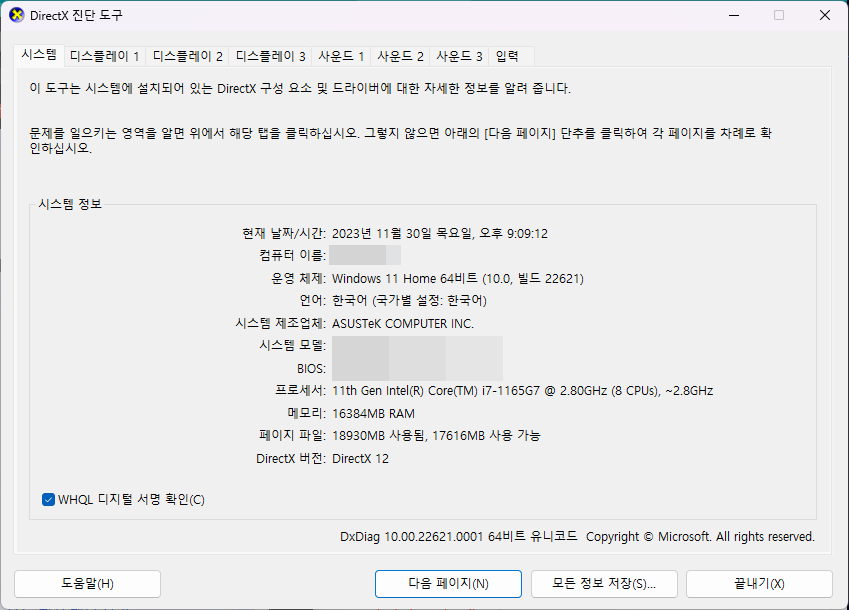This screenshot has height=610, width=849.
Task: Click the 끝내기(X) button
Action: coord(759,584)
